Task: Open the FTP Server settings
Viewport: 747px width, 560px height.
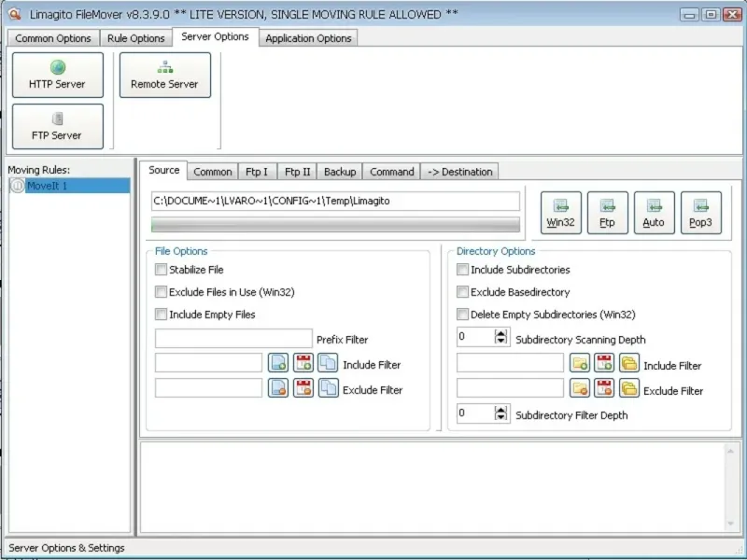Action: pos(58,127)
